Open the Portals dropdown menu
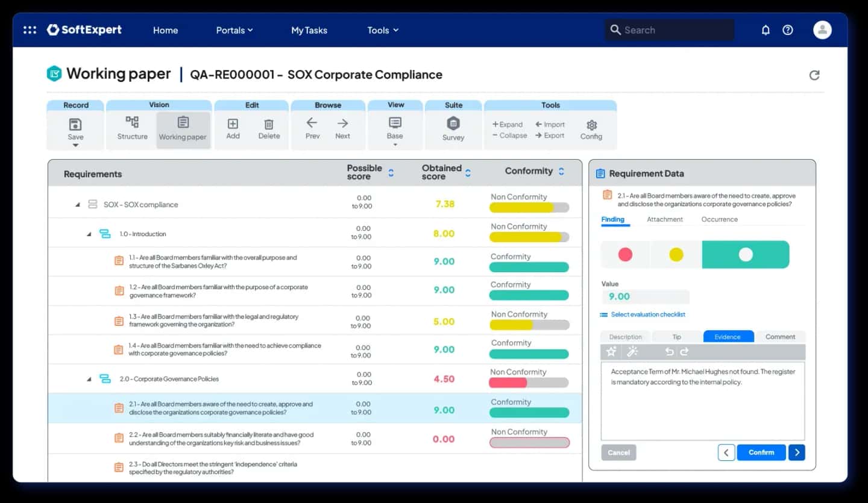This screenshot has width=868, height=503. click(x=234, y=30)
